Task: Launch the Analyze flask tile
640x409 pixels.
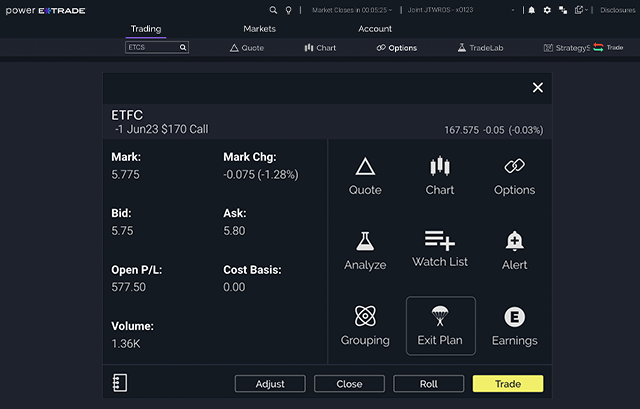Action: click(365, 250)
